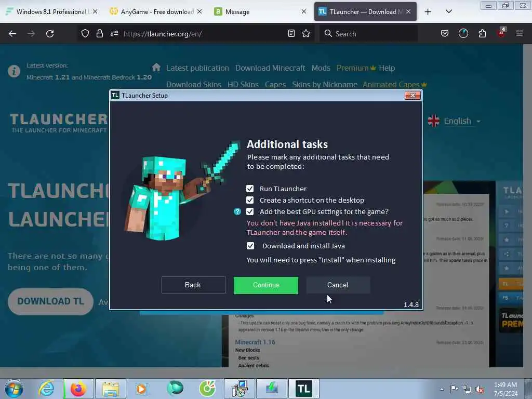
Task: Open the Pocket save icon
Action: [x=445, y=34]
